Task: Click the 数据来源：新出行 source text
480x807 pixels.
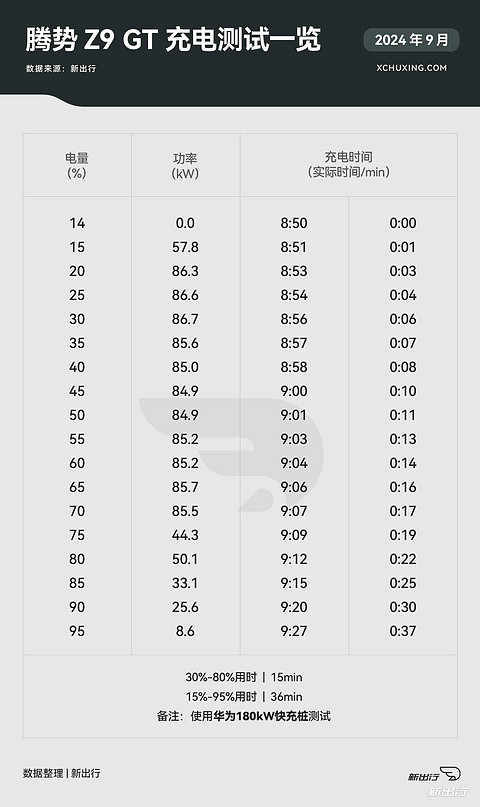Action: pyautogui.click(x=61, y=68)
